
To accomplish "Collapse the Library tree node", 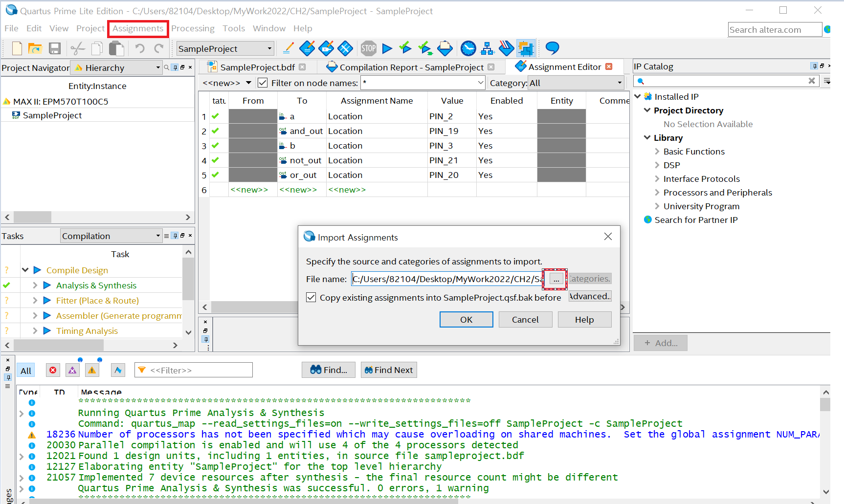I will [647, 137].
